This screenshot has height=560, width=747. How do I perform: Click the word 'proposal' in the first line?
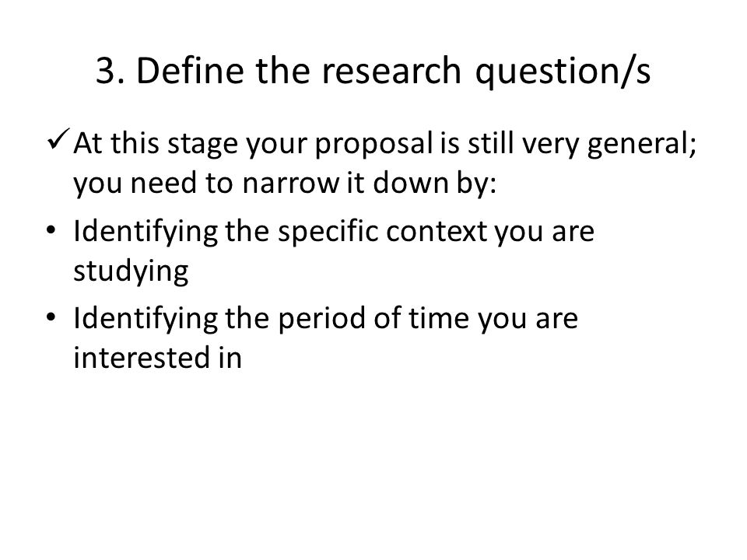[374, 145]
